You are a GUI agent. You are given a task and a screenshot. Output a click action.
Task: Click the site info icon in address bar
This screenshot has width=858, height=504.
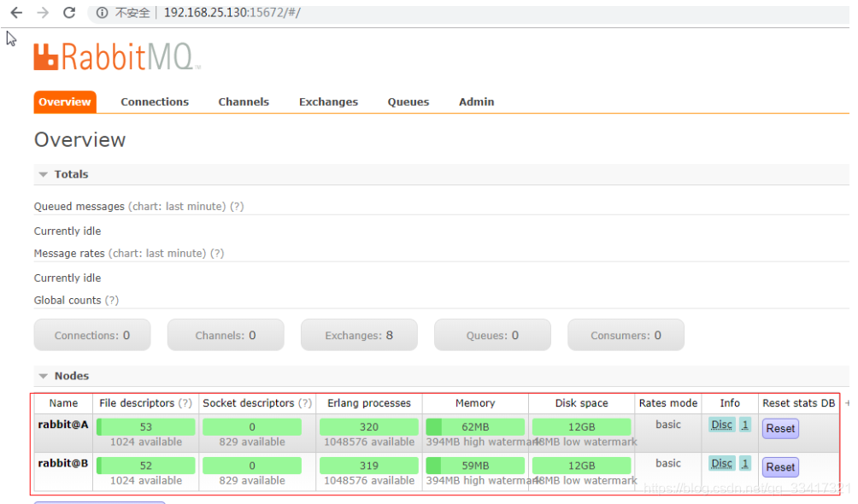pos(102,13)
